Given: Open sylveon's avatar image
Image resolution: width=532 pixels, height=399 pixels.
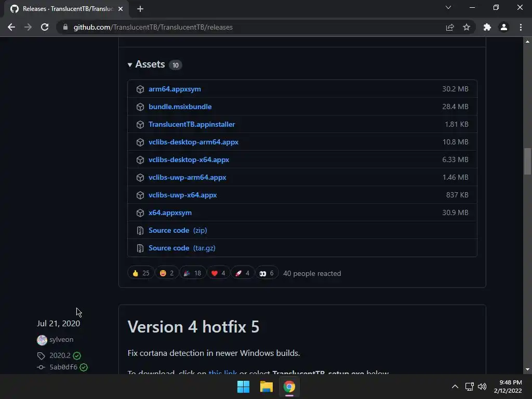Looking at the screenshot, I should (x=42, y=340).
